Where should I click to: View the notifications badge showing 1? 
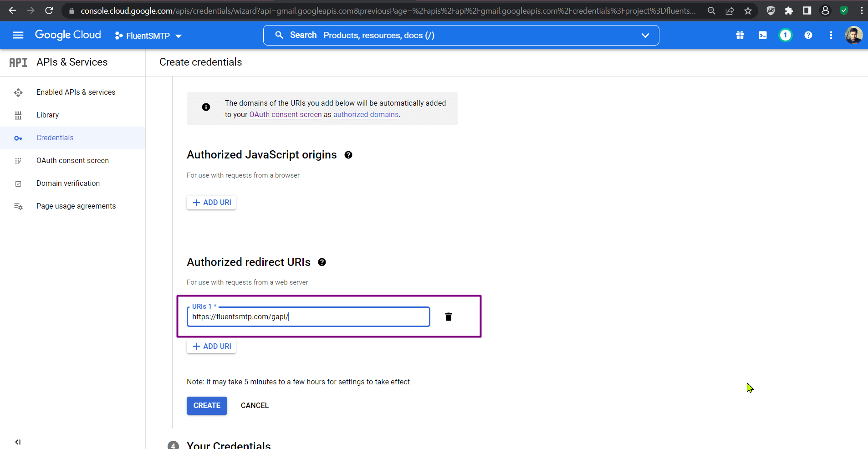(x=786, y=35)
